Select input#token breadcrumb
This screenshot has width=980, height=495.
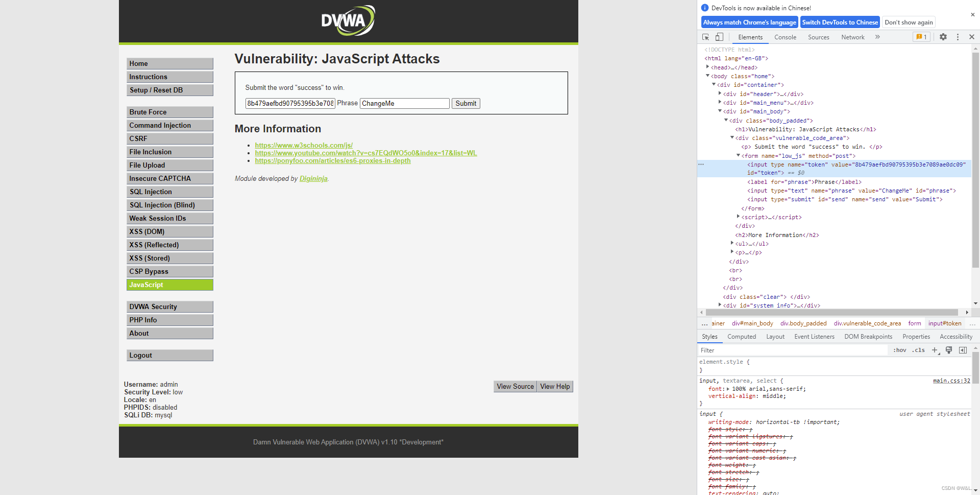(x=945, y=323)
